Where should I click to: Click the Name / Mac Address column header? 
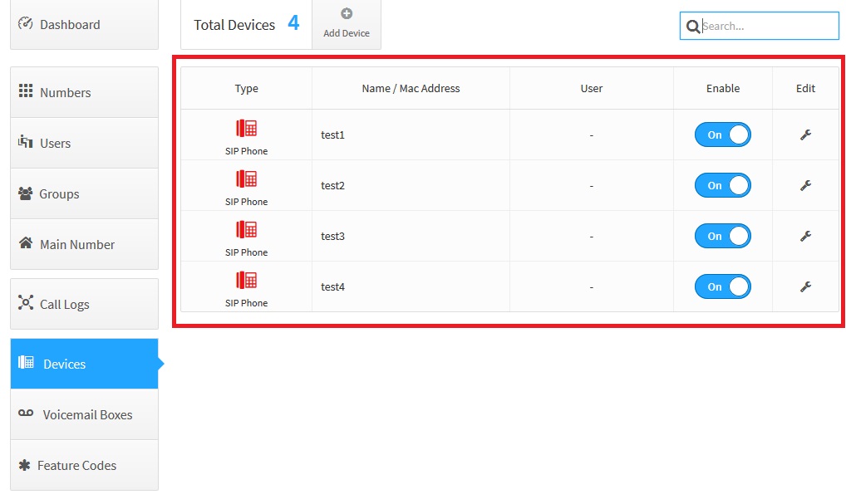[411, 88]
